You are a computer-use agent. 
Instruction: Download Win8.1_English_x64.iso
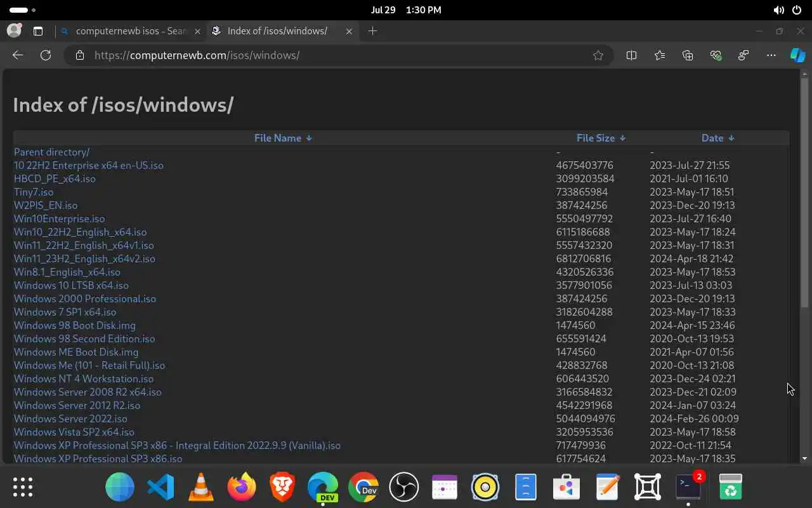67,272
